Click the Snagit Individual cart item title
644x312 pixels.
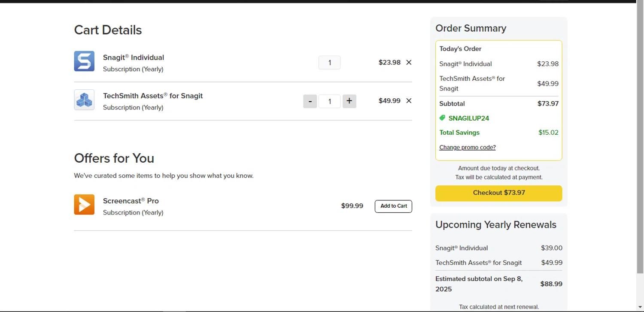coord(134,57)
